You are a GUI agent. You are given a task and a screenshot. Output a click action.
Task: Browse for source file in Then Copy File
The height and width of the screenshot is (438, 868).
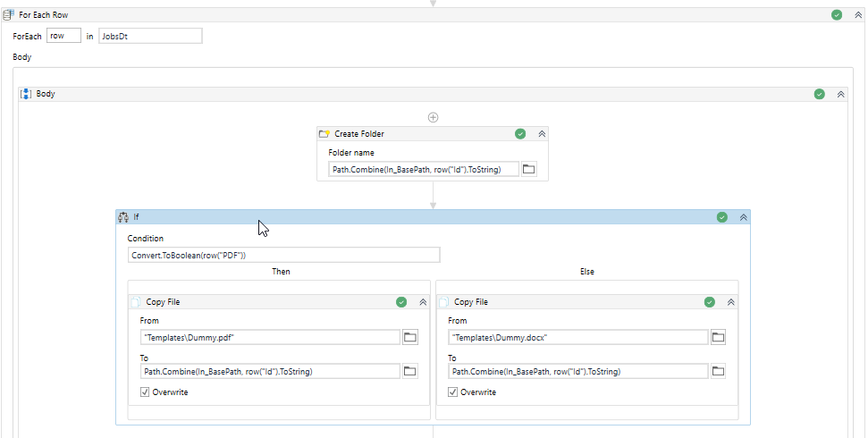pos(410,337)
